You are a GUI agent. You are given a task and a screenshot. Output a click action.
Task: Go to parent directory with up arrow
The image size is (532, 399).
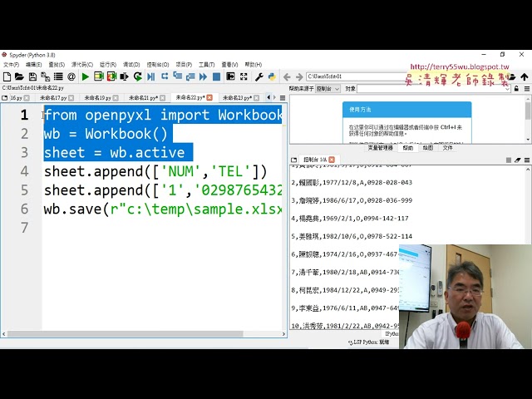tap(525, 77)
